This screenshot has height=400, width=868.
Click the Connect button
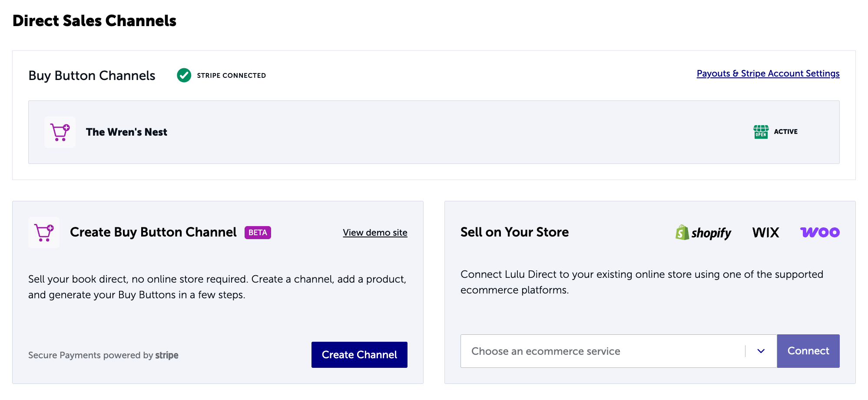tap(808, 351)
